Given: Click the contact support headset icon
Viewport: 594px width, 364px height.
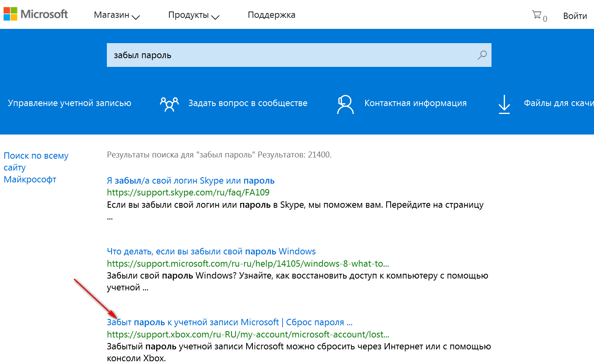Looking at the screenshot, I should (345, 104).
